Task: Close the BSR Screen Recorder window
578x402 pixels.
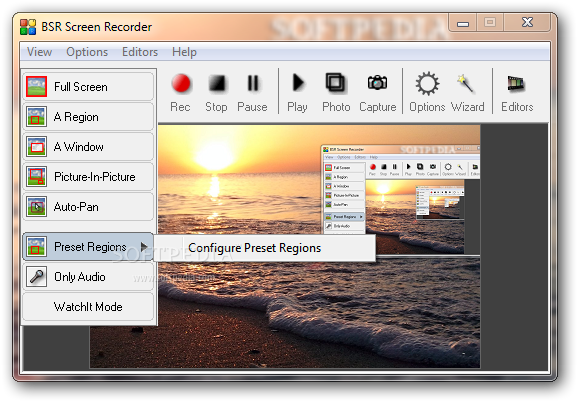Action: pos(527,23)
